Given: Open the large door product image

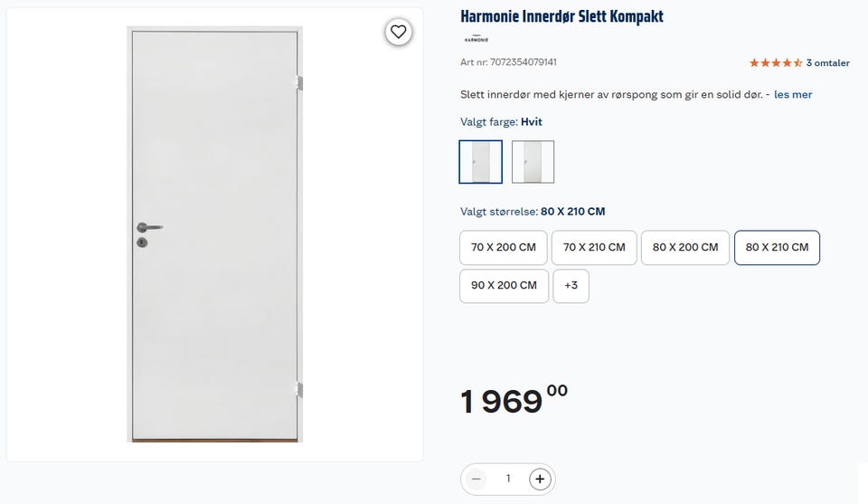Looking at the screenshot, I should 215,233.
